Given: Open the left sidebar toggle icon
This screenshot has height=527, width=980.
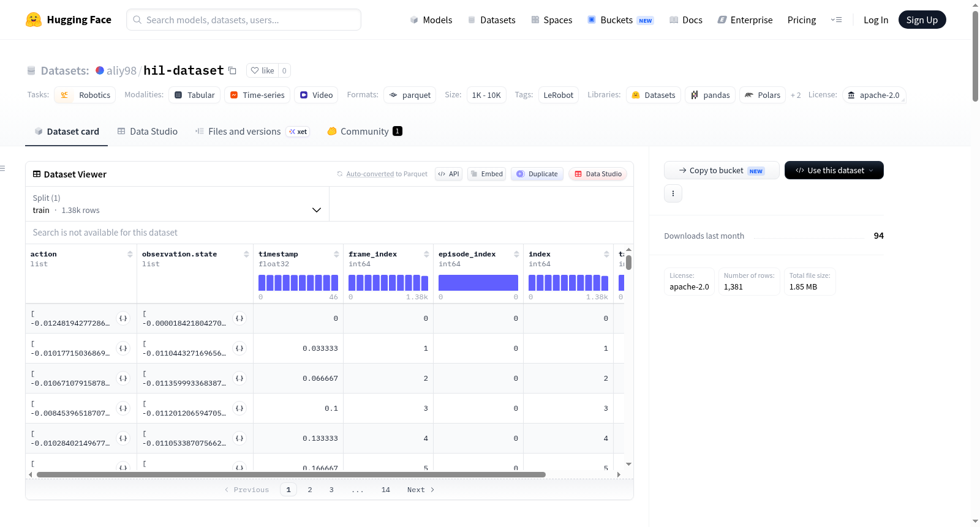Looking at the screenshot, I should pos(2,168).
